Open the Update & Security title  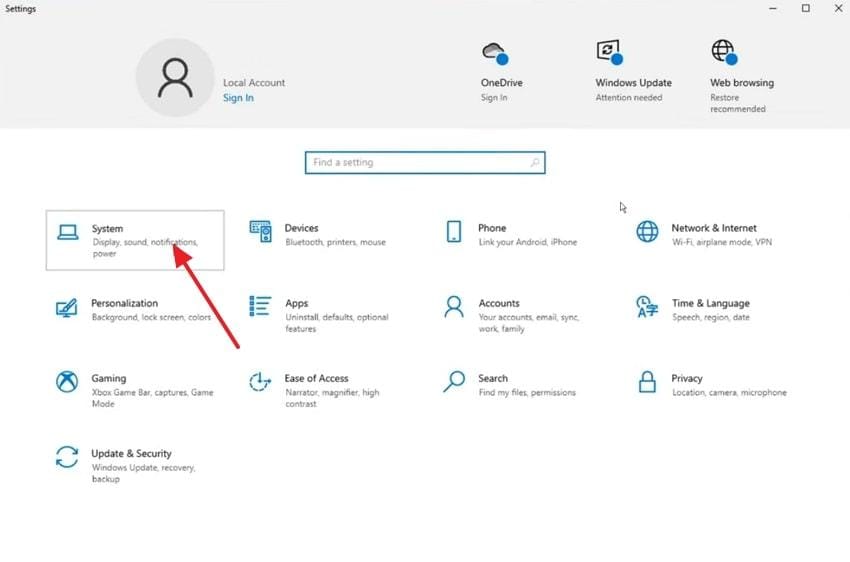(131, 453)
